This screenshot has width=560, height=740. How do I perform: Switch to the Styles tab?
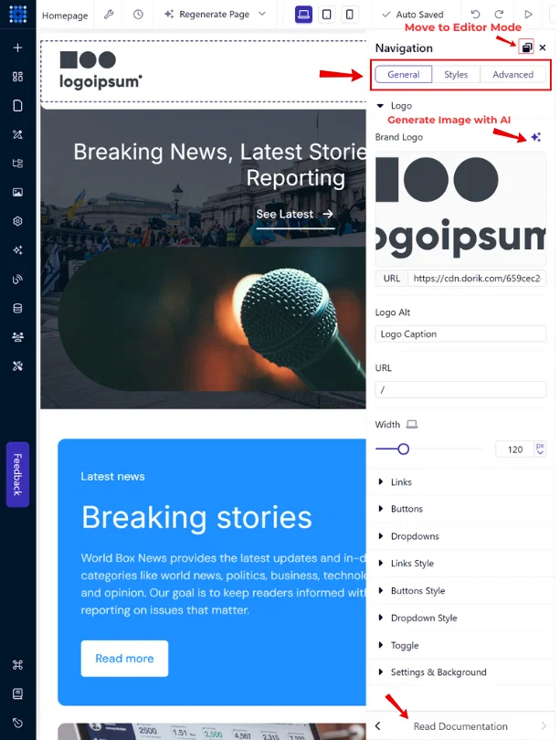click(456, 75)
